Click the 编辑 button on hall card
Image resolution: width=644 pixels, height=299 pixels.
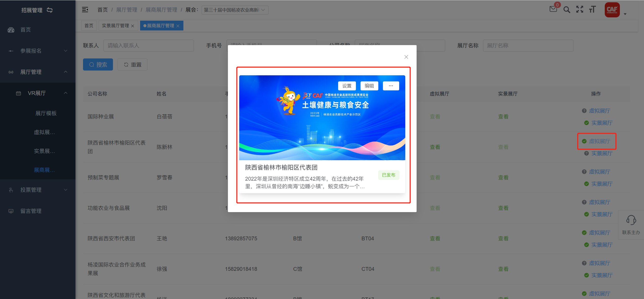pyautogui.click(x=369, y=86)
